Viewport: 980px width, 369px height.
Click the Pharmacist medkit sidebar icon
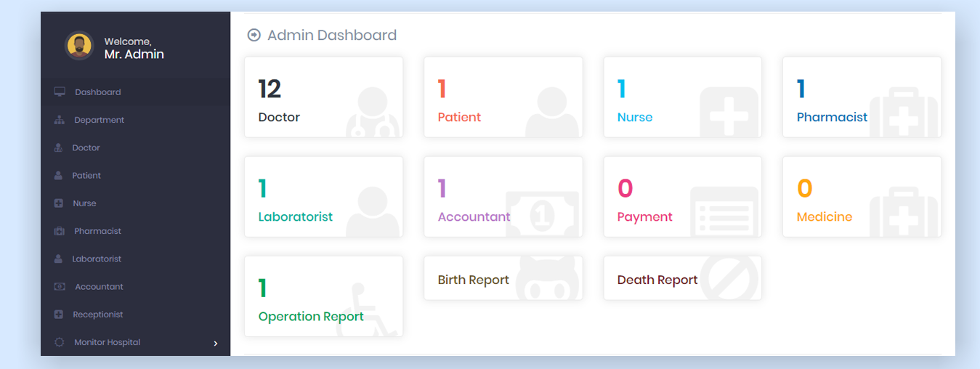tap(60, 231)
